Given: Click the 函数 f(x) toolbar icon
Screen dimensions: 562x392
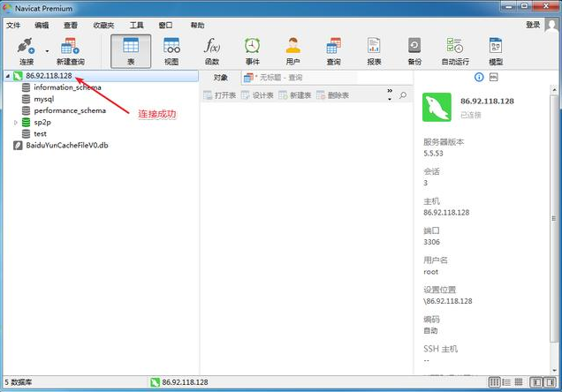Looking at the screenshot, I should click(x=212, y=51).
